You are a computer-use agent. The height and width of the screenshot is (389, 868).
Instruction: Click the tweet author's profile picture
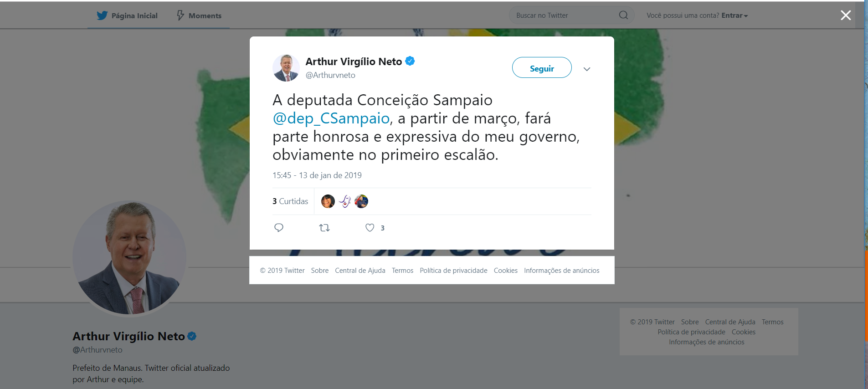(286, 68)
